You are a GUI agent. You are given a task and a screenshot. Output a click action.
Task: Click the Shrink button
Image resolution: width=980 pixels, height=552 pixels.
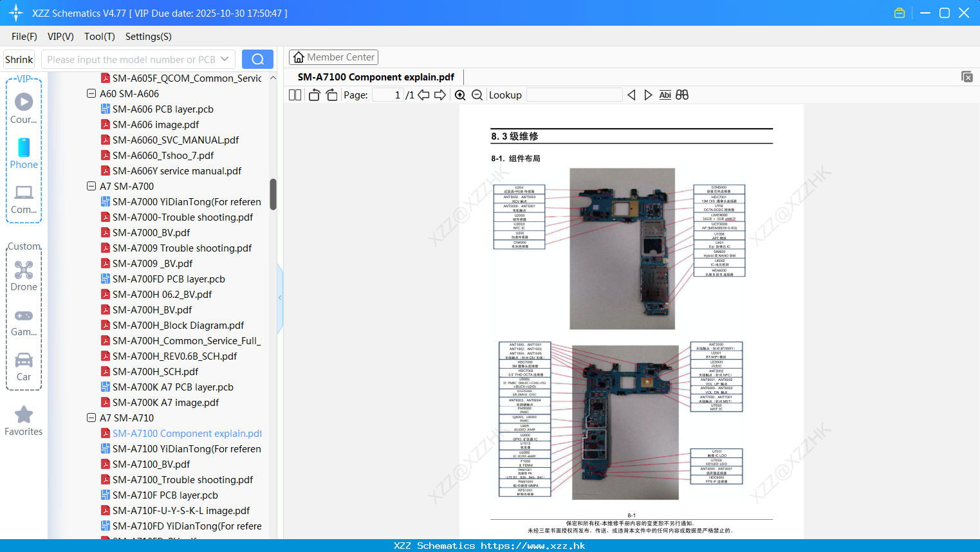(x=19, y=59)
